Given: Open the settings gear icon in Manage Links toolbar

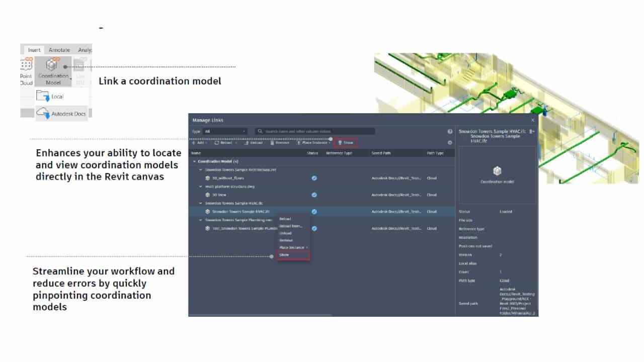Looking at the screenshot, I should tap(450, 143).
